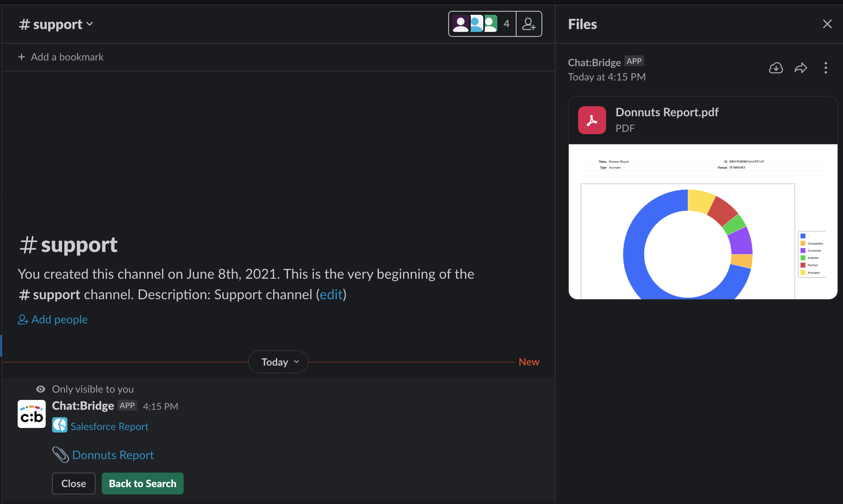
Task: Download the Donnuts Report file
Action: (776, 68)
